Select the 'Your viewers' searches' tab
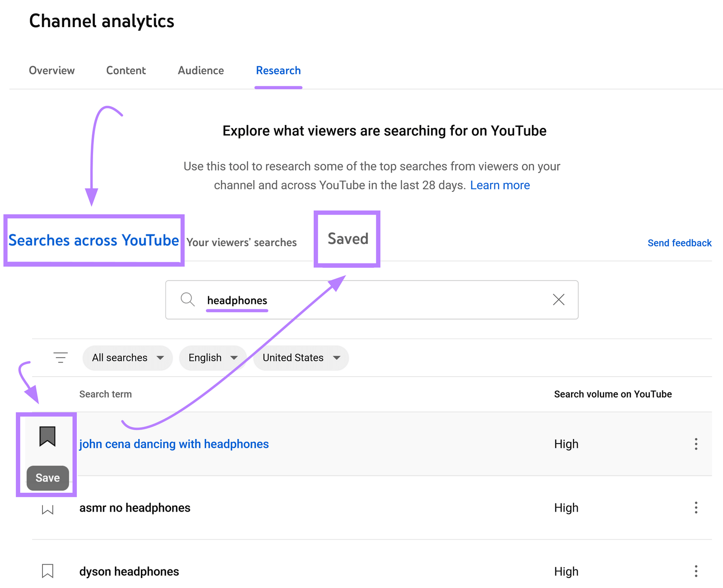 tap(241, 243)
